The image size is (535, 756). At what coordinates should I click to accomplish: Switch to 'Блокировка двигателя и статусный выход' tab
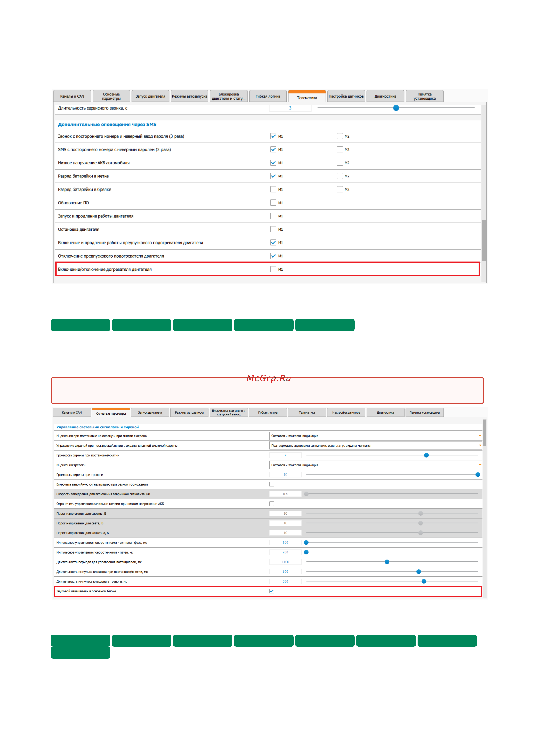click(x=228, y=412)
